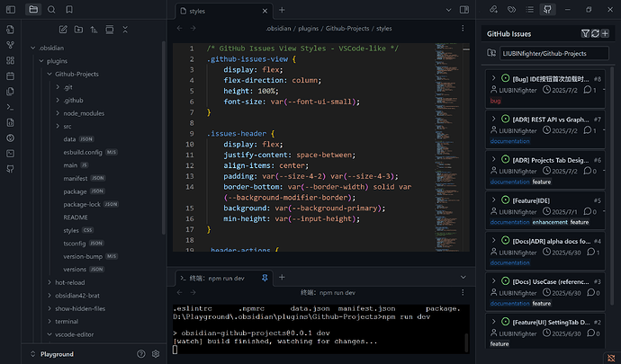Screen dimensions: 621x364
Task: Add a new GitHub issue
Action: [605, 33]
